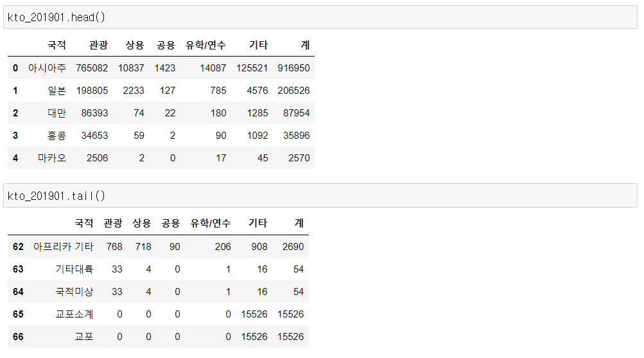Click the value 10837 in the 상용 column
This screenshot has width=644, height=358.
tap(131, 68)
